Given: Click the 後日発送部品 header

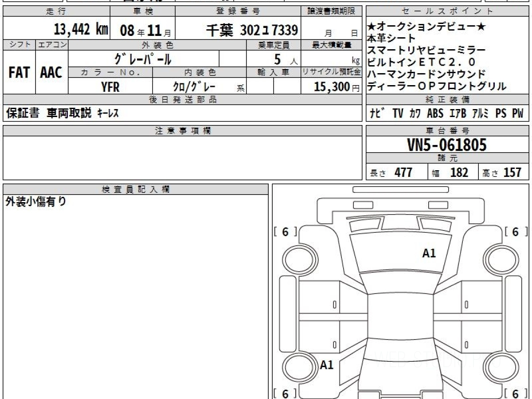Looking at the screenshot, I should click(183, 100).
